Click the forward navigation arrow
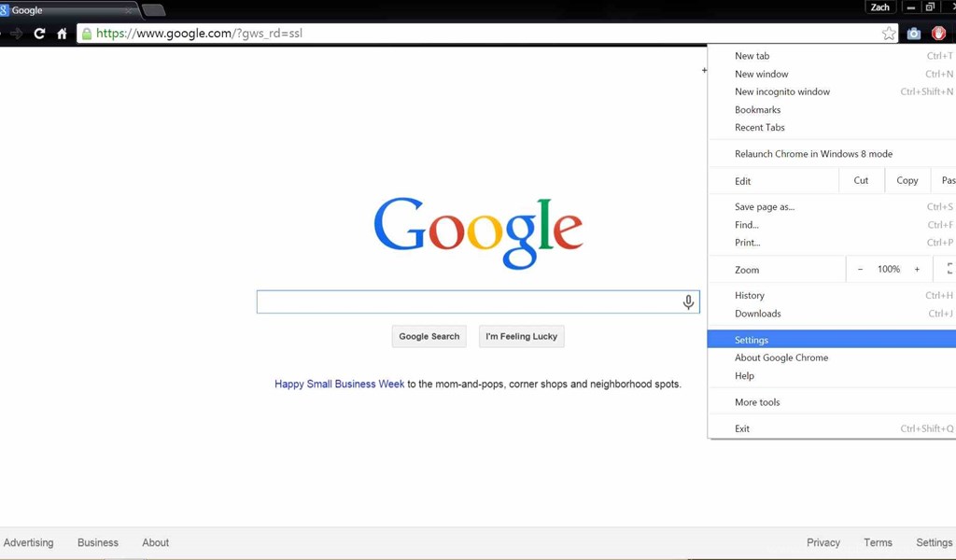Screen dimensions: 956x560 [x=17, y=34]
